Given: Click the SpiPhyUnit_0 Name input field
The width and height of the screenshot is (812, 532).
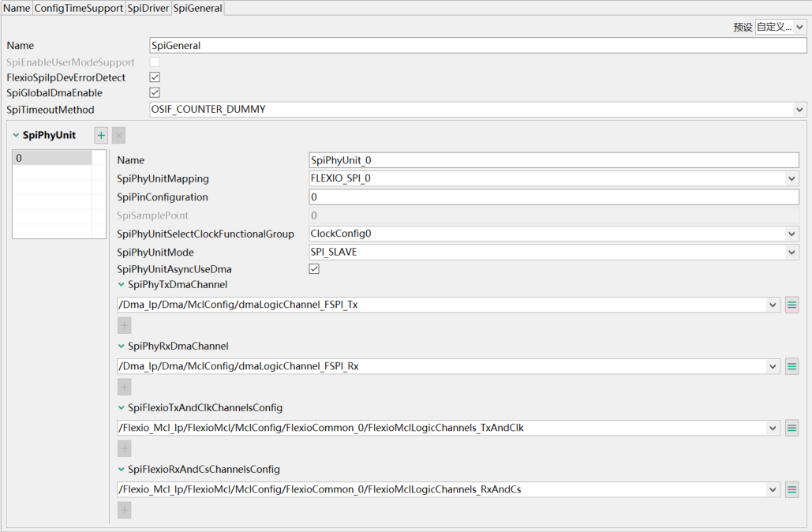Looking at the screenshot, I should click(x=552, y=159).
